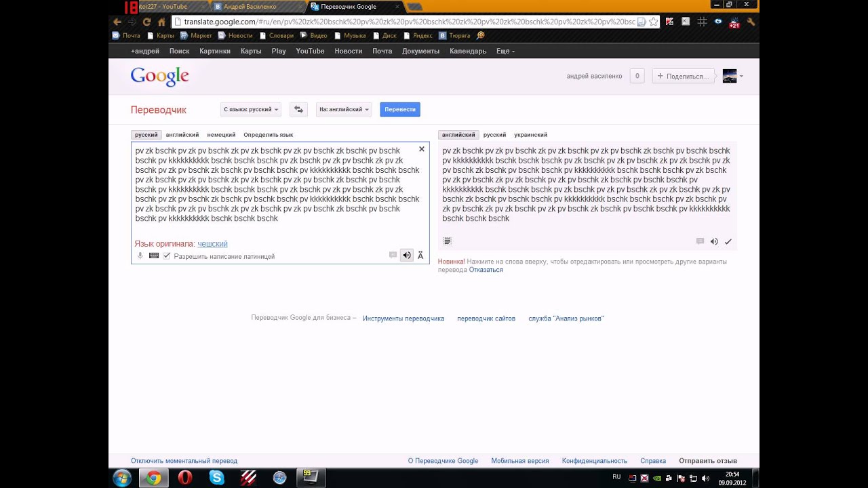Screen dimensions: 868x488
Task: Open Почта bookmark in bookmarks bar
Action: coord(126,35)
